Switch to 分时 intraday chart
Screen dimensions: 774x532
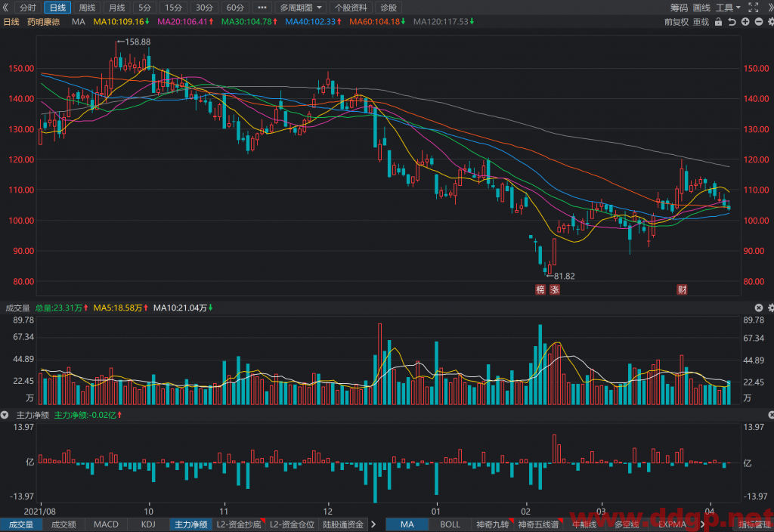(28, 8)
